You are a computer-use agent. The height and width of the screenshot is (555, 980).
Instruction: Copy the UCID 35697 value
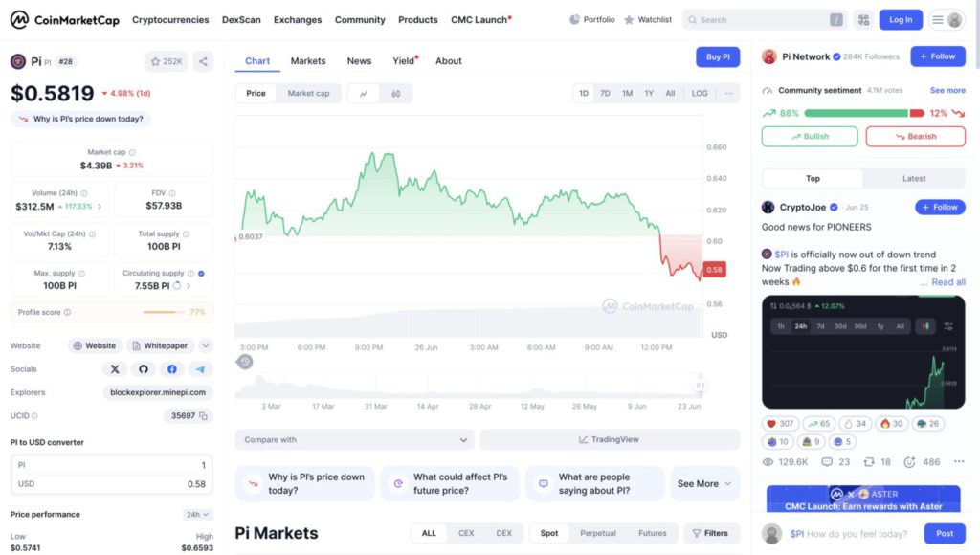(x=206, y=416)
